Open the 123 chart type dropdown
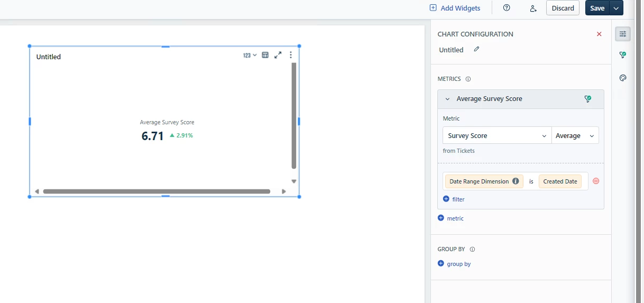 click(250, 55)
